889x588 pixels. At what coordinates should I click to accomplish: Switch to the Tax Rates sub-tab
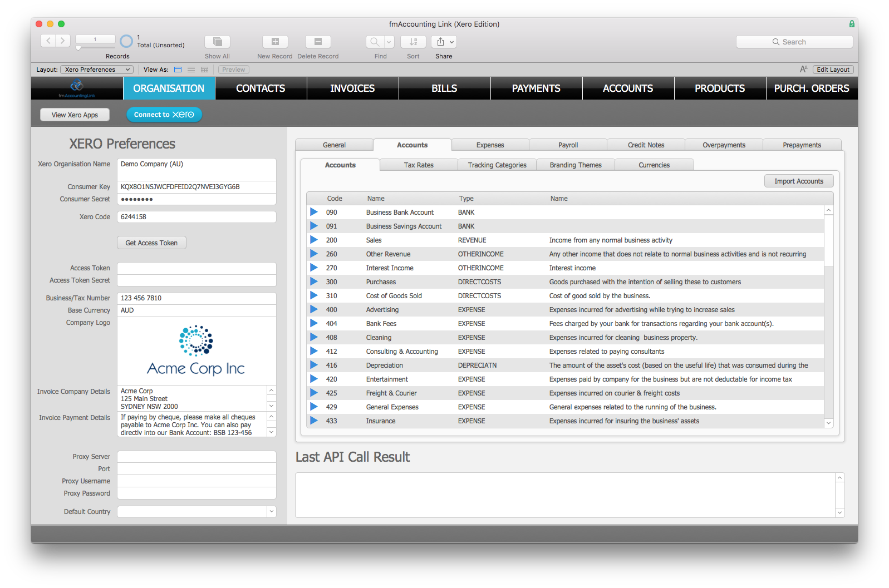(x=419, y=165)
